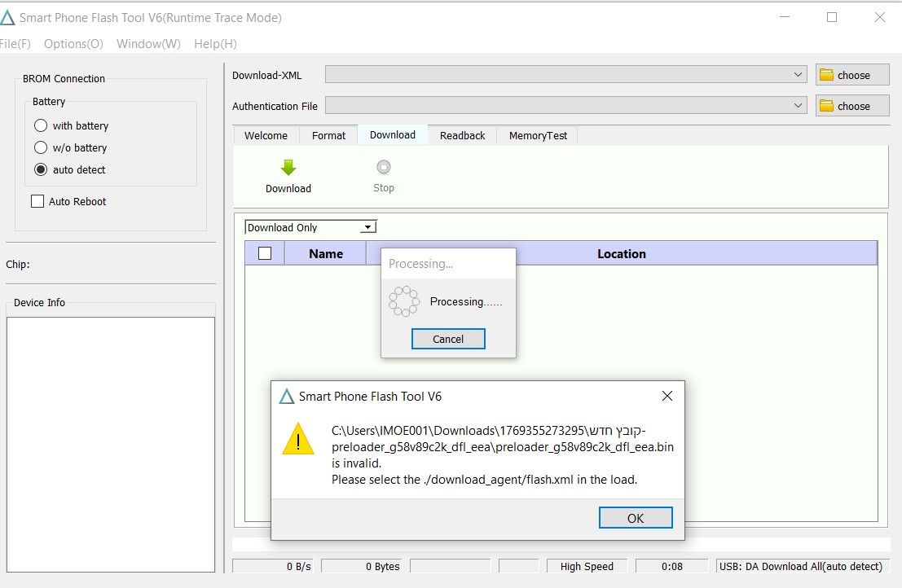Image resolution: width=902 pixels, height=588 pixels.
Task: Click the Location column header
Action: [x=621, y=253]
